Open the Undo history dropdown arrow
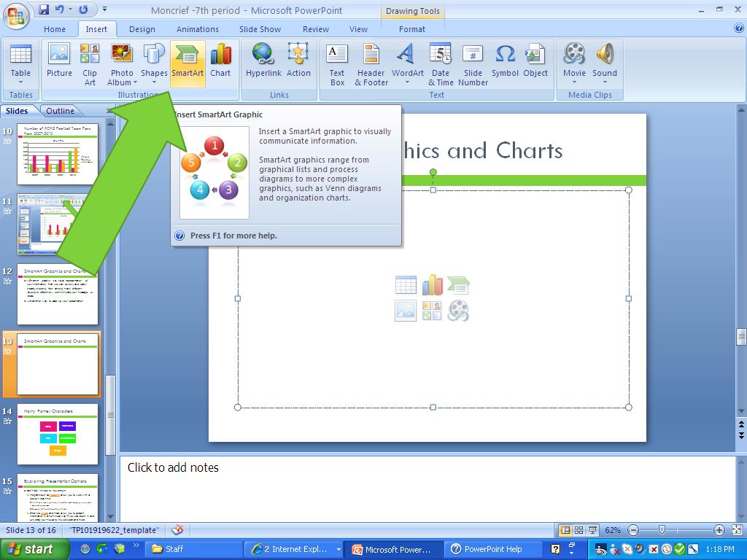 pos(70,9)
